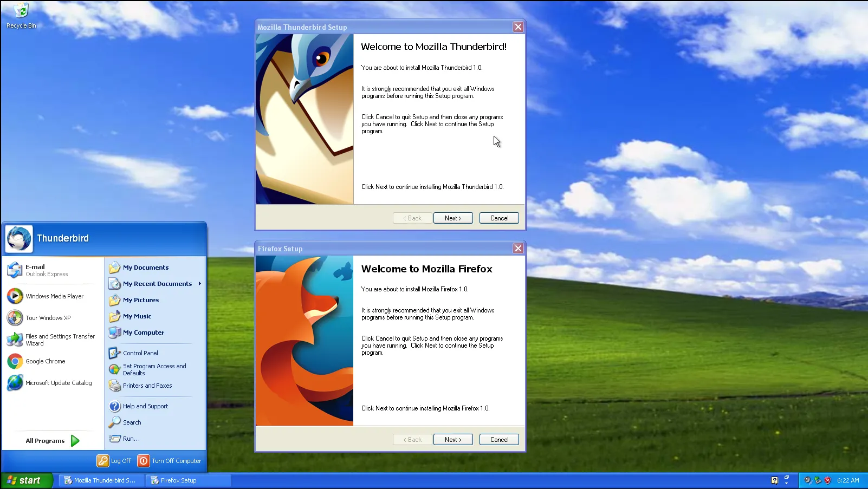Switch to Firefox Setup taskbar window
Screen dimensions: 868x489
point(188,480)
